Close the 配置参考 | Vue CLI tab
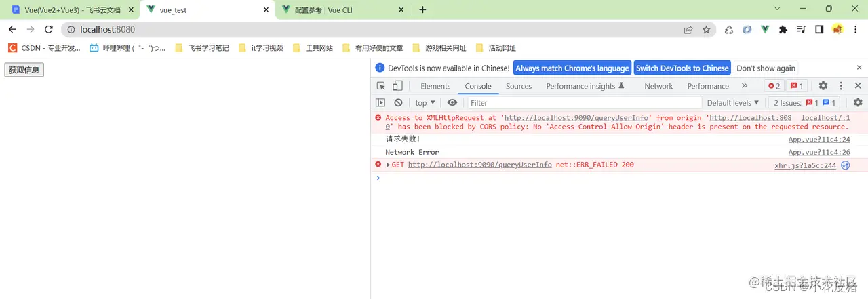Image resolution: width=868 pixels, height=299 pixels. pyautogui.click(x=401, y=10)
